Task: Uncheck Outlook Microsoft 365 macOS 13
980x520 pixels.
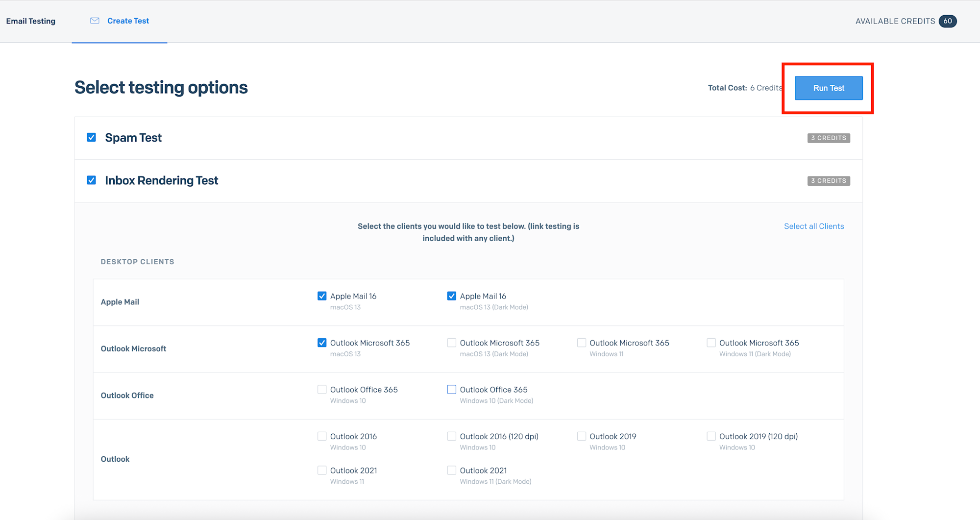Action: (x=322, y=343)
